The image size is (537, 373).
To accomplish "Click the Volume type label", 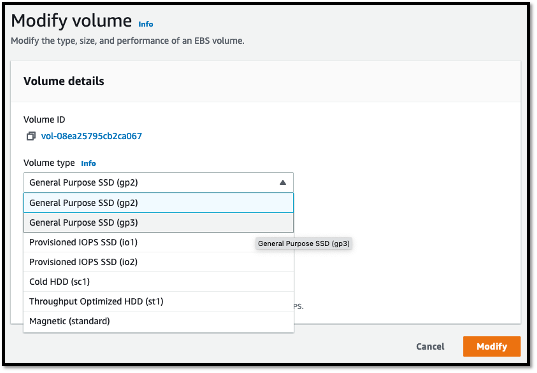I will click(x=49, y=163).
